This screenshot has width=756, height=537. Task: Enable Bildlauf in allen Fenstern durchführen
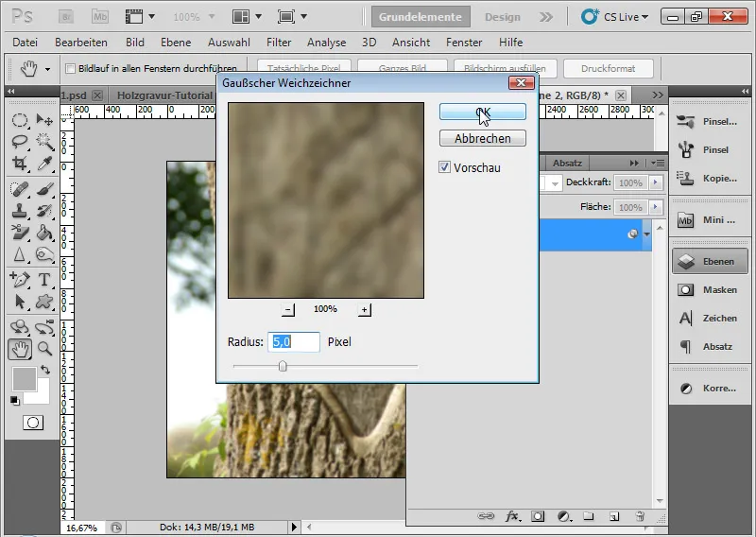click(x=70, y=68)
